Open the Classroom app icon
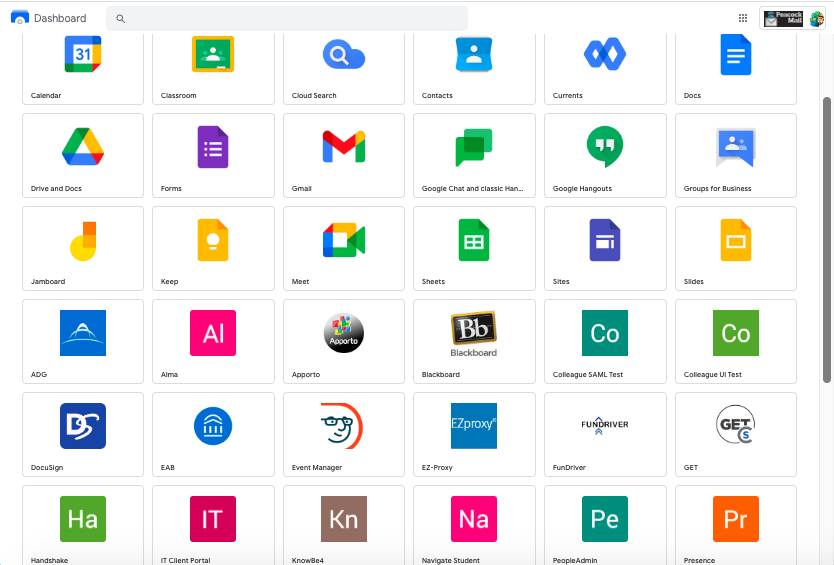 pyautogui.click(x=213, y=54)
